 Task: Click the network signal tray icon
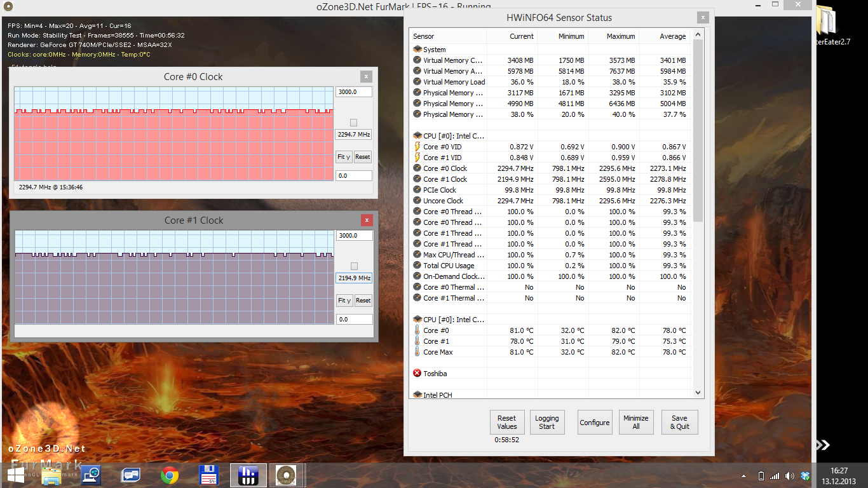(x=775, y=476)
